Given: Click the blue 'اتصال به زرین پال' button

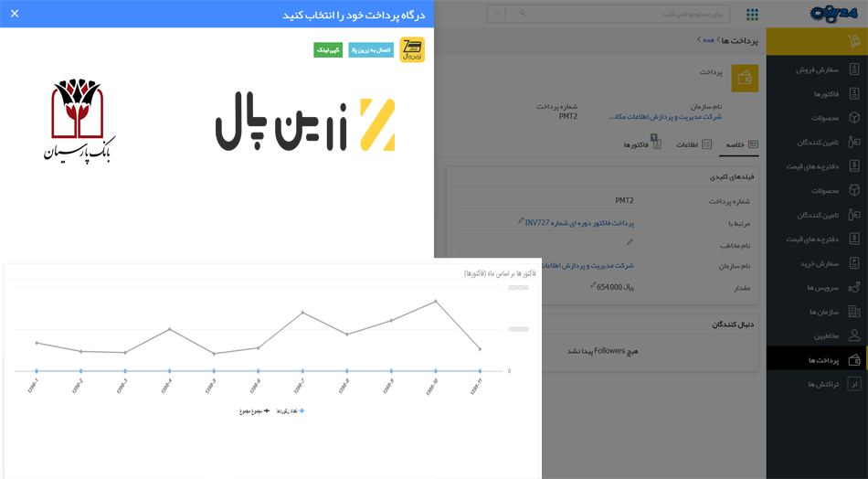Looking at the screenshot, I should pos(370,50).
